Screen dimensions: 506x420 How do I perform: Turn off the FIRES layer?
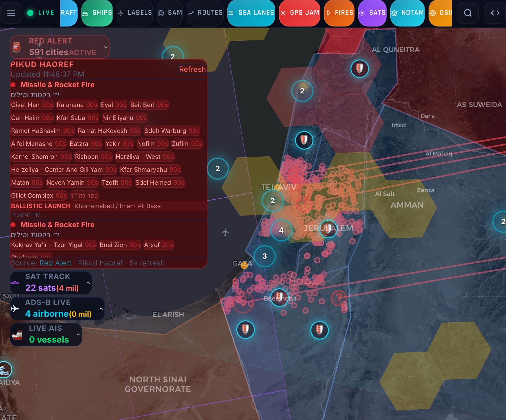[x=339, y=13]
